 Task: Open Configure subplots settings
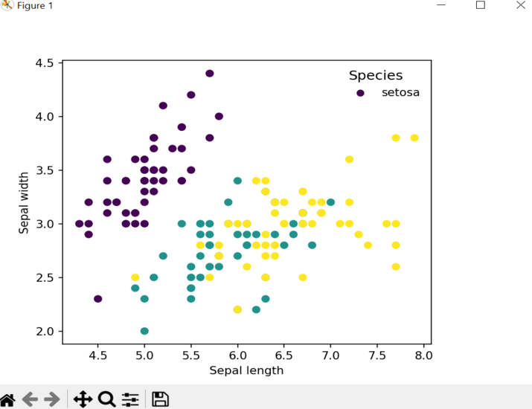tap(130, 399)
